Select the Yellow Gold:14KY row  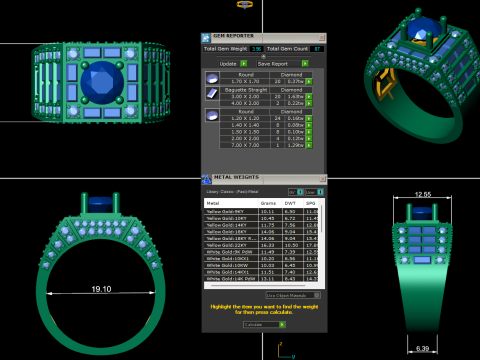pos(261,225)
